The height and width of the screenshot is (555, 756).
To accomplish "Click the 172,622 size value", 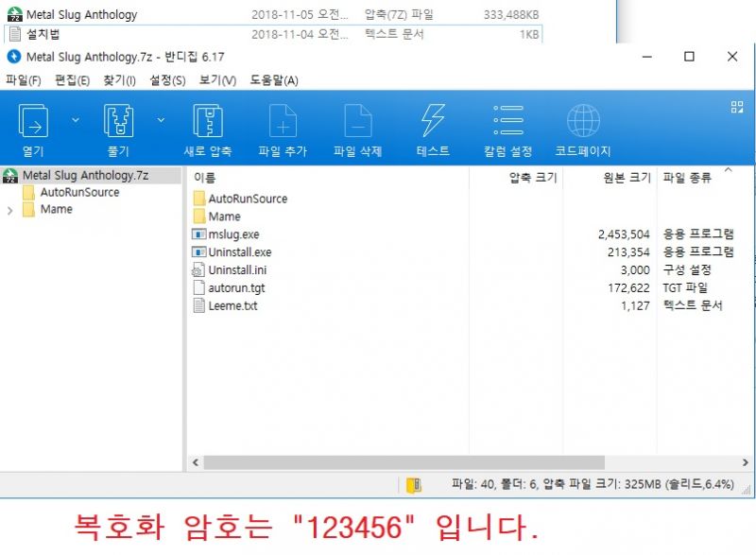I will [x=628, y=287].
